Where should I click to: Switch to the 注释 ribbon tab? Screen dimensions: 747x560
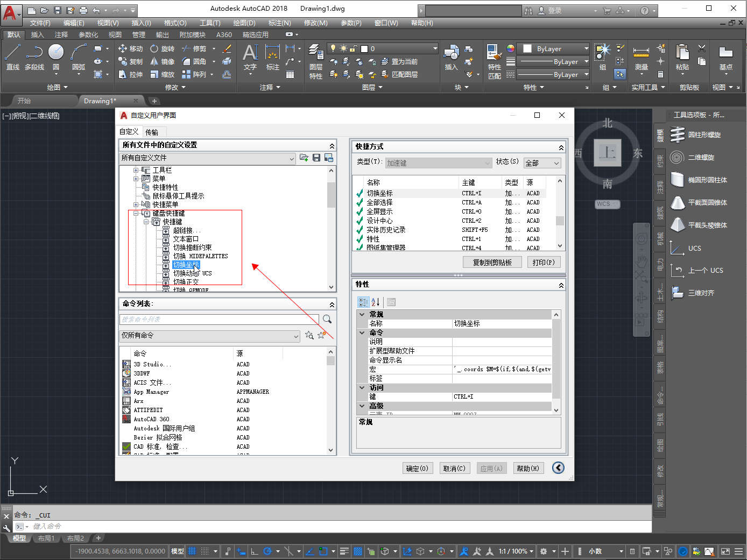point(61,34)
